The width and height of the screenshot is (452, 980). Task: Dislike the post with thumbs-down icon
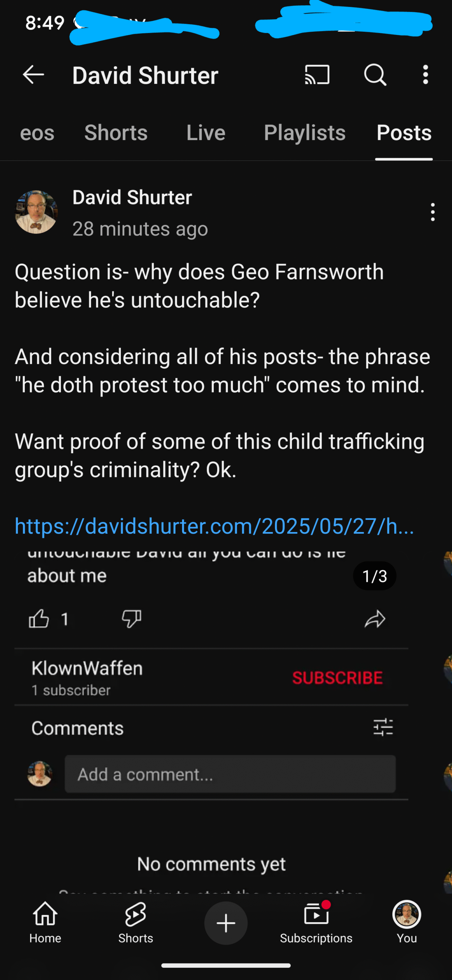(132, 619)
